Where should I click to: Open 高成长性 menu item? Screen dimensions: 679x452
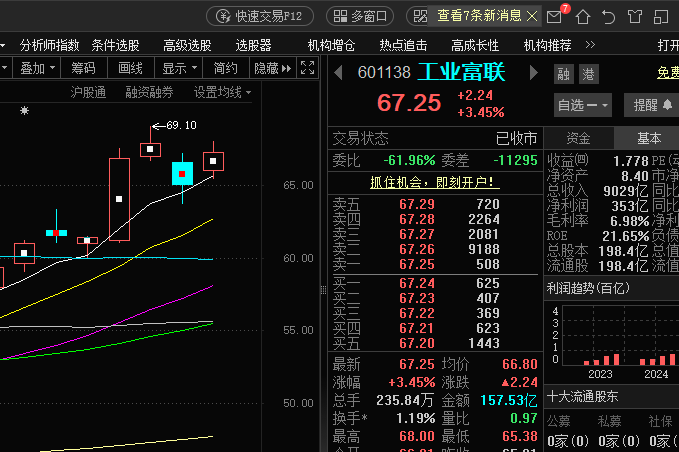[x=475, y=45]
